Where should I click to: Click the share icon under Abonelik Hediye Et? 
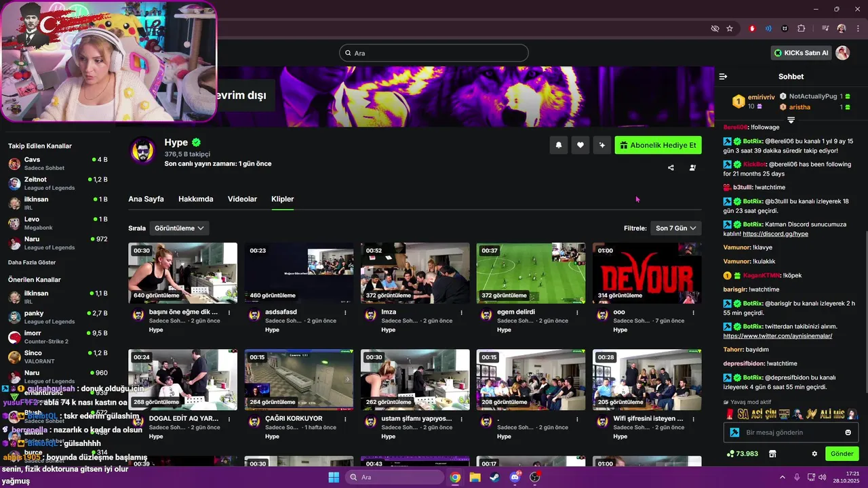[x=671, y=167]
